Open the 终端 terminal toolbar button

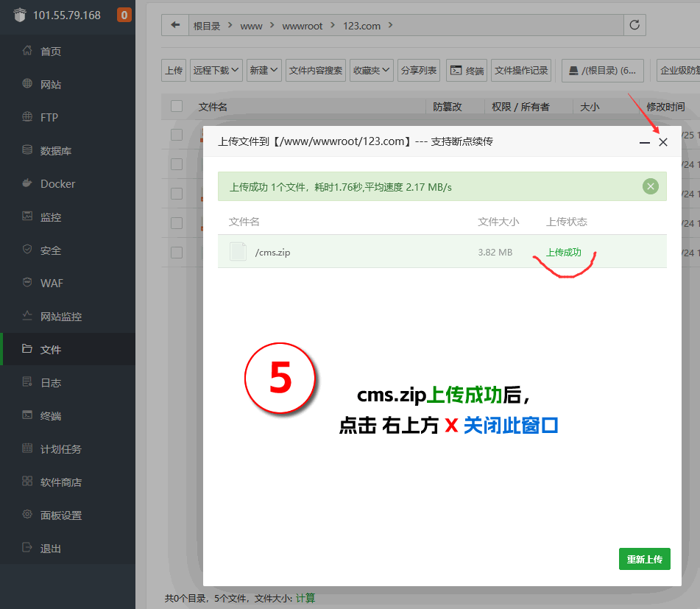tap(467, 71)
